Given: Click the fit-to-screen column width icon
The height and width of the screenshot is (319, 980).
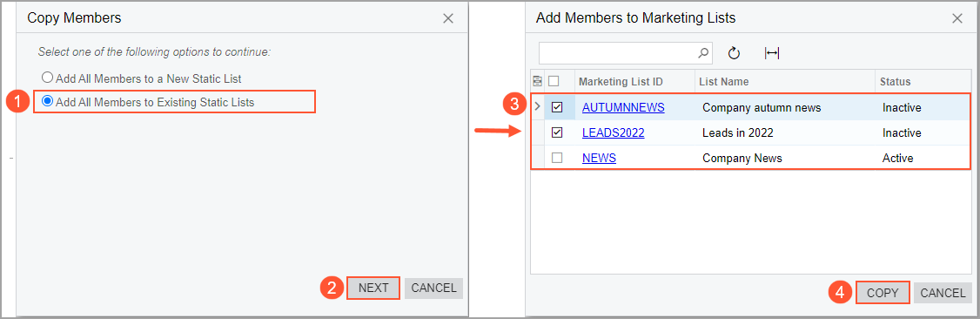Looking at the screenshot, I should pyautogui.click(x=772, y=53).
